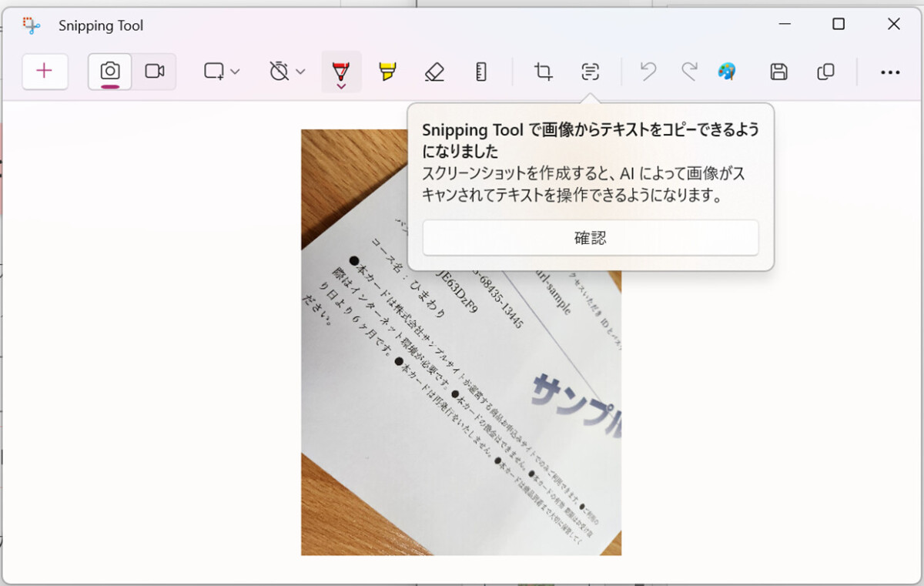Viewport: 924px width, 586px height.
Task: Click the tooltip heading about copying text
Action: (x=591, y=140)
